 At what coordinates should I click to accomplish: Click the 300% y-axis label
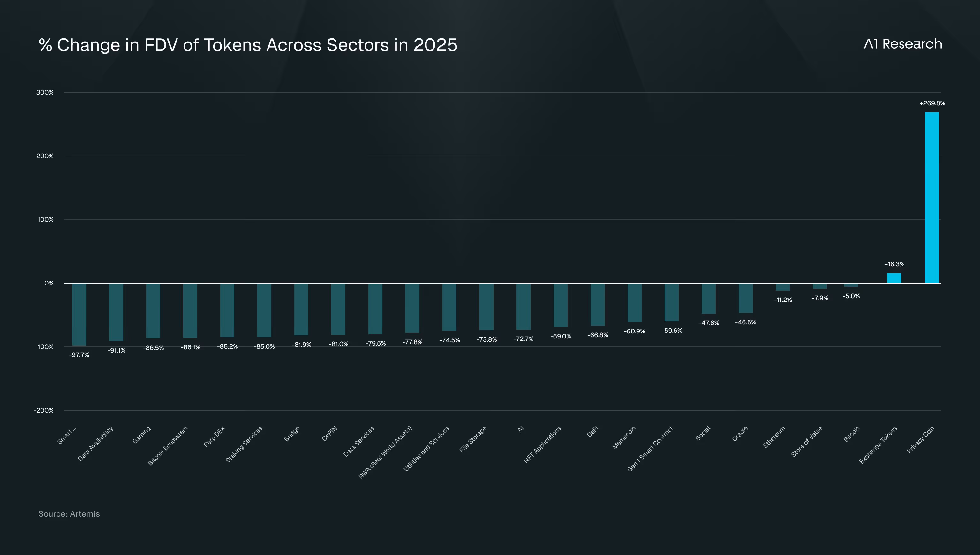pyautogui.click(x=45, y=92)
